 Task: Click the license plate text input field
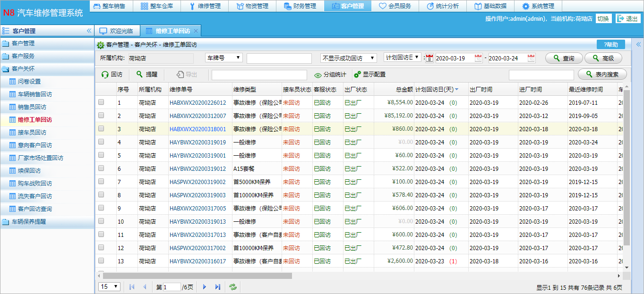tap(279, 59)
